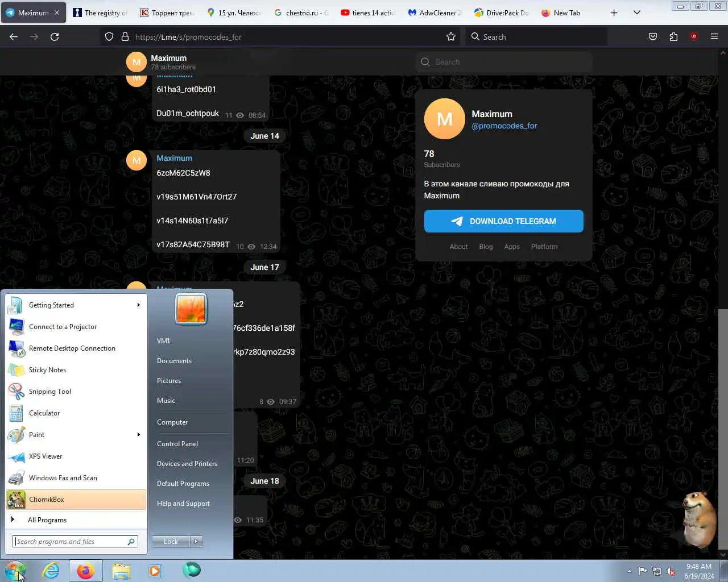The width and height of the screenshot is (728, 582).
Task: Click the Maximum channel header avatar
Action: pyautogui.click(x=136, y=62)
